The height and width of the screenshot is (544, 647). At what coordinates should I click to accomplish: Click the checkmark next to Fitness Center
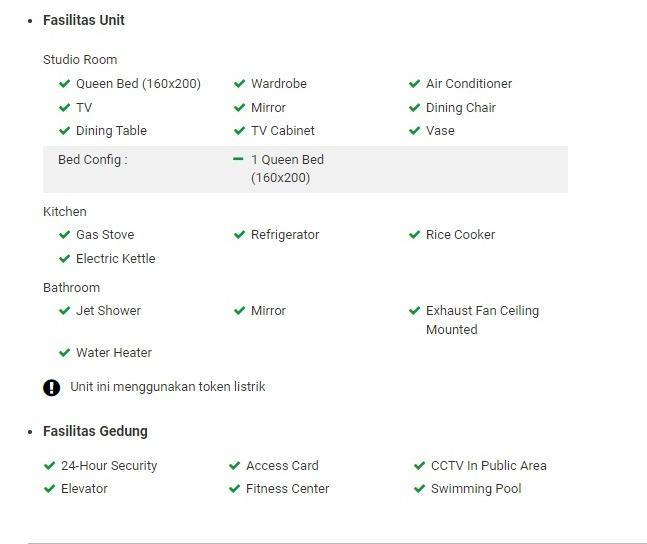point(235,489)
